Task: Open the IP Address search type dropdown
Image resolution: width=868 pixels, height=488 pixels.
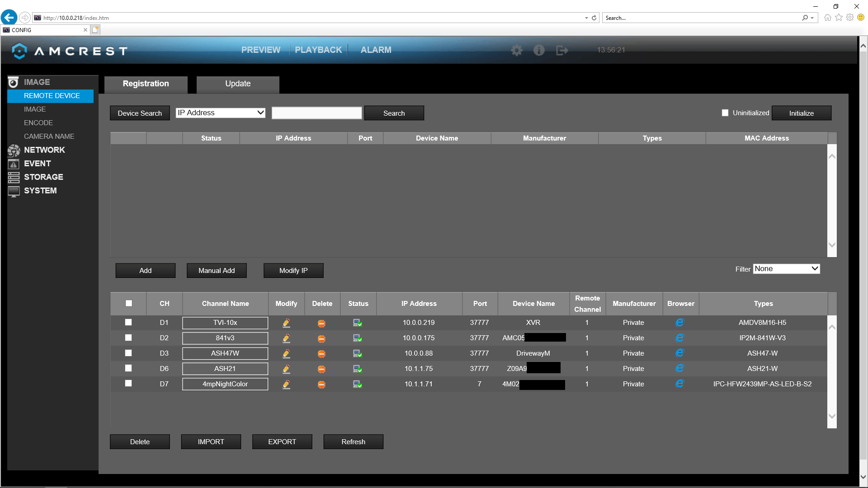Action: pos(221,113)
